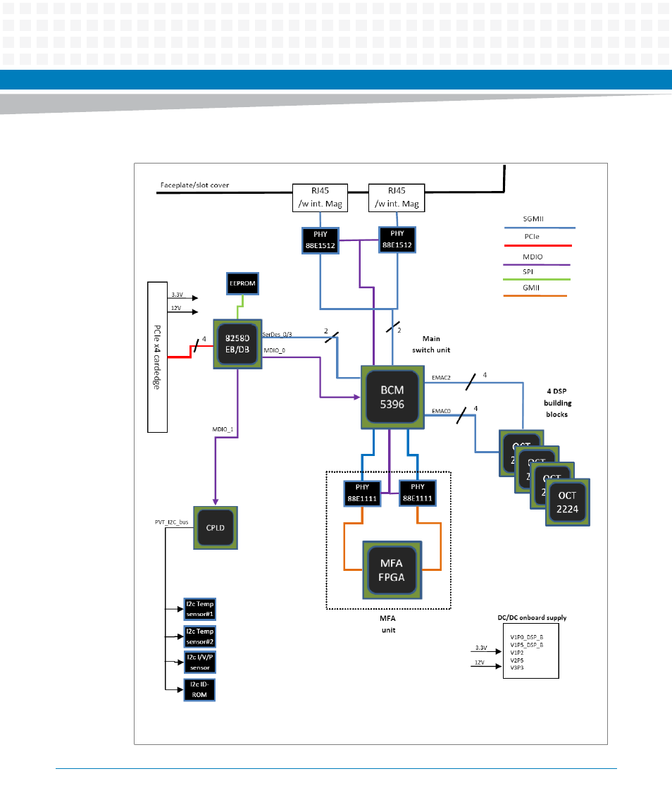Click the 3.3V label near the PCIe cardedge

point(177,295)
